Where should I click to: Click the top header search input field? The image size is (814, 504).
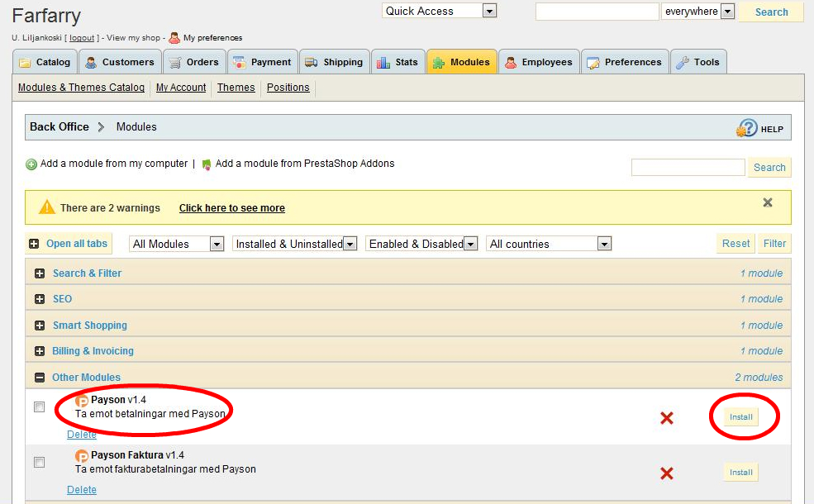(x=597, y=12)
